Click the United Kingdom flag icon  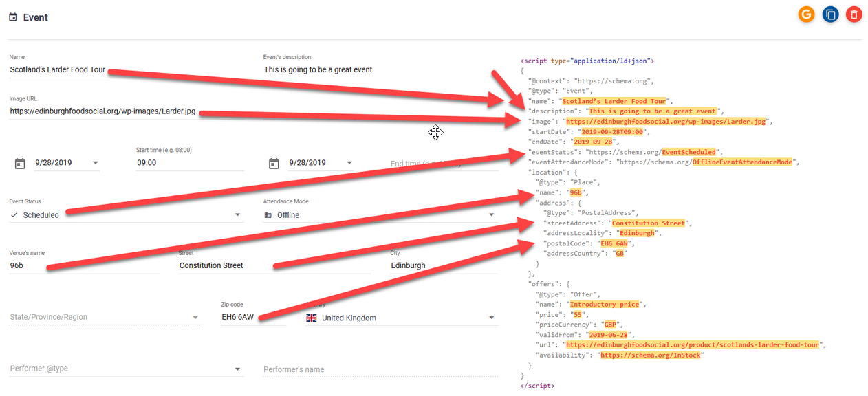pos(312,318)
